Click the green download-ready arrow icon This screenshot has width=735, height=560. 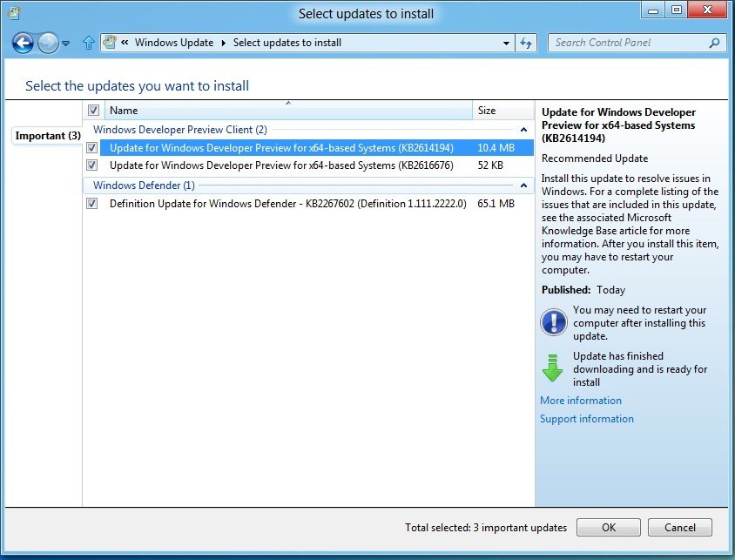552,368
